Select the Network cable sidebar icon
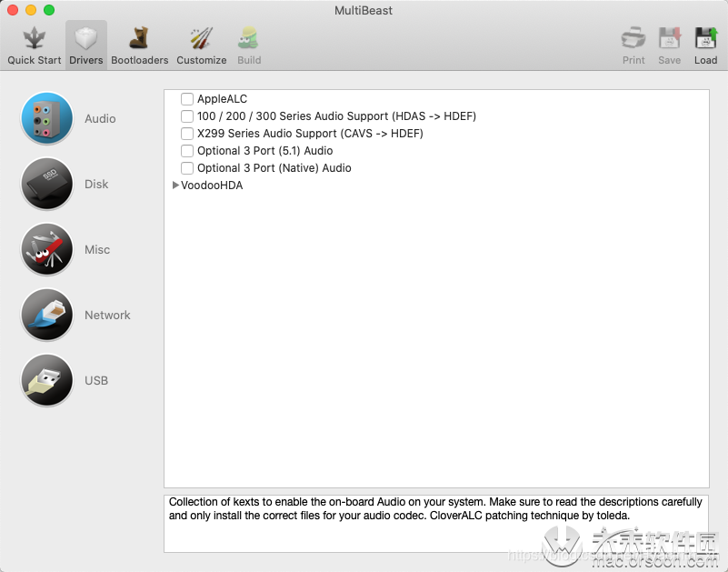The width and height of the screenshot is (728, 572). [47, 315]
